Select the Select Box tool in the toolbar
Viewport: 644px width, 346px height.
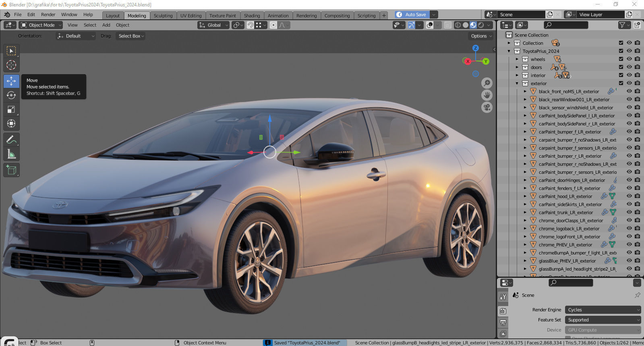[x=11, y=51]
